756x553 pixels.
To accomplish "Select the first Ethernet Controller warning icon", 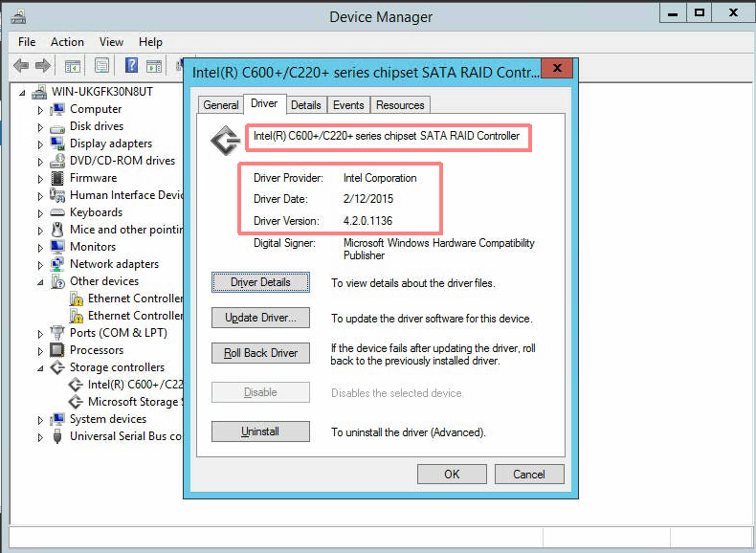I will click(x=77, y=299).
